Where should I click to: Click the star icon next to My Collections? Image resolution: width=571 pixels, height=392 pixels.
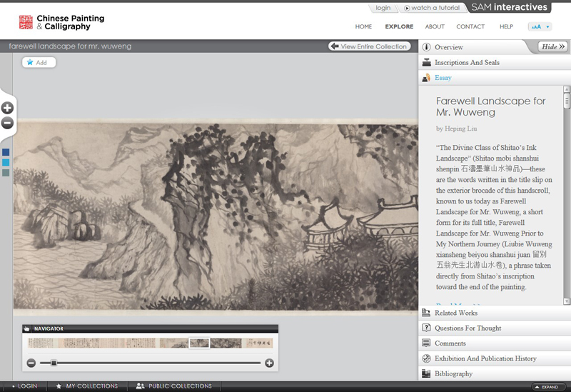pyautogui.click(x=59, y=386)
